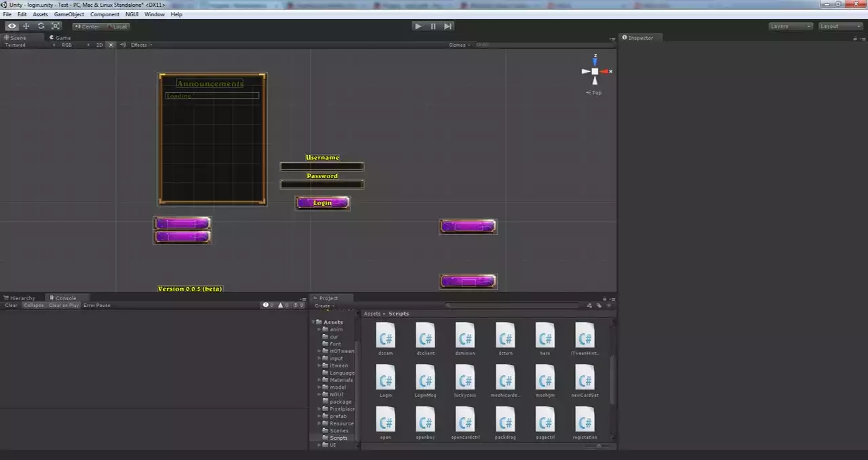The image size is (868, 460).
Task: Toggle Collapse in the Console
Action: tap(33, 306)
